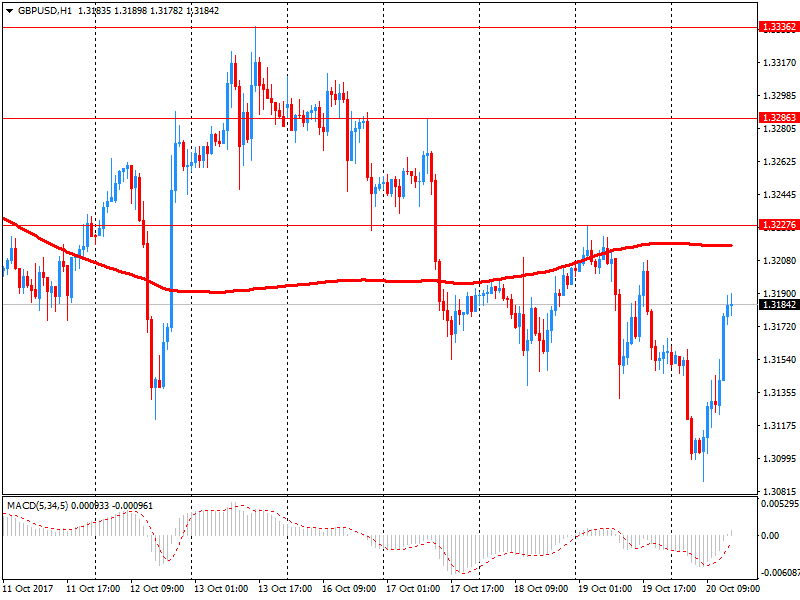800x600 pixels.
Task: Click the current price label 1.31842
Action: (x=779, y=305)
